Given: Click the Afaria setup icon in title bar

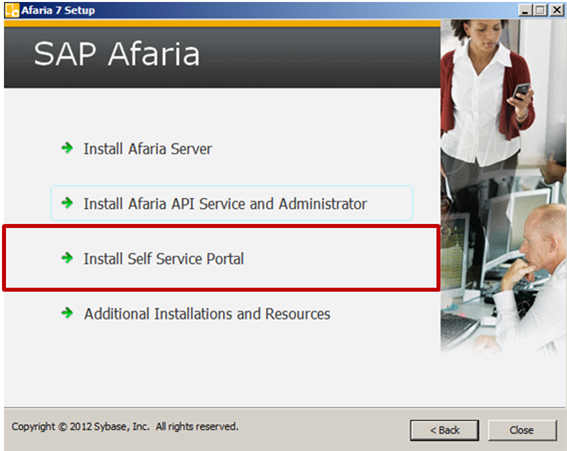Looking at the screenshot, I should [12, 10].
